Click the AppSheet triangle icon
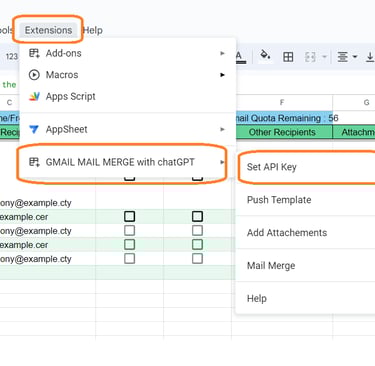 pos(34,129)
